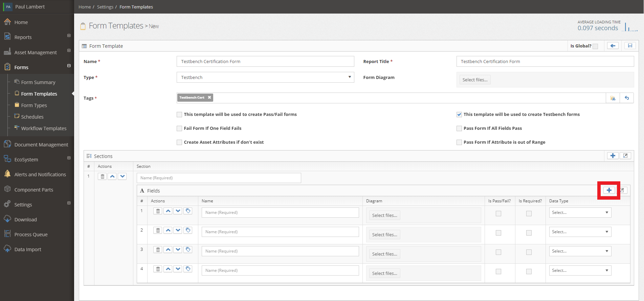
Task: Move field row 2 down
Action: coord(178,230)
